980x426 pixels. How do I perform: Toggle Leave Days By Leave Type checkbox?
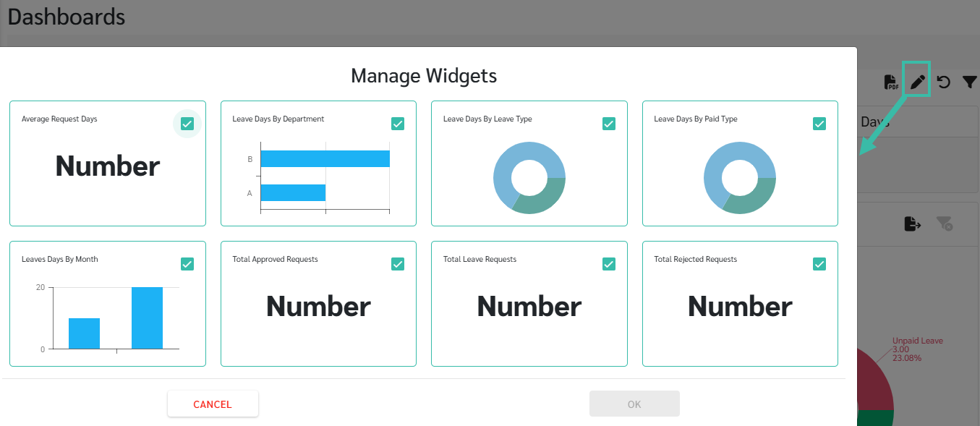(609, 124)
